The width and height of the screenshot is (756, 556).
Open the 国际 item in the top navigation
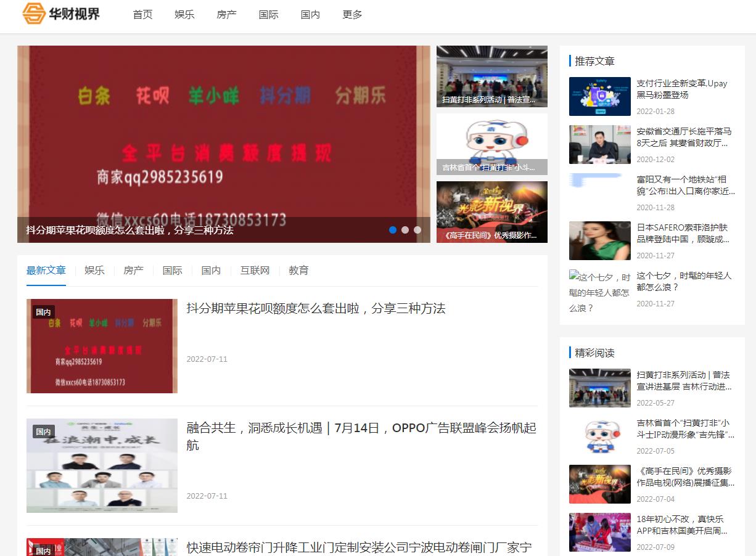[x=268, y=14]
